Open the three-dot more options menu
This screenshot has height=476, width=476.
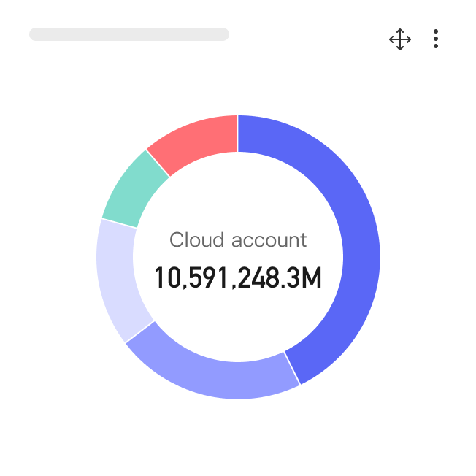click(435, 39)
